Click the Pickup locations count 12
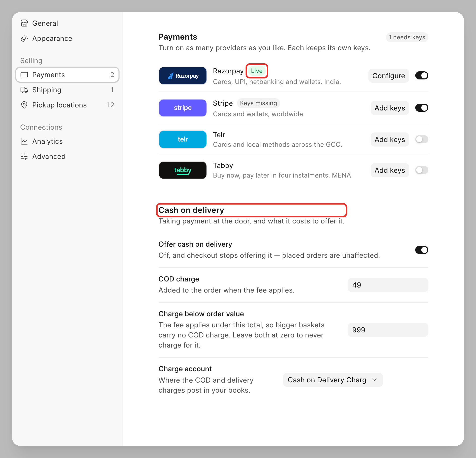The height and width of the screenshot is (458, 476). coord(110,105)
